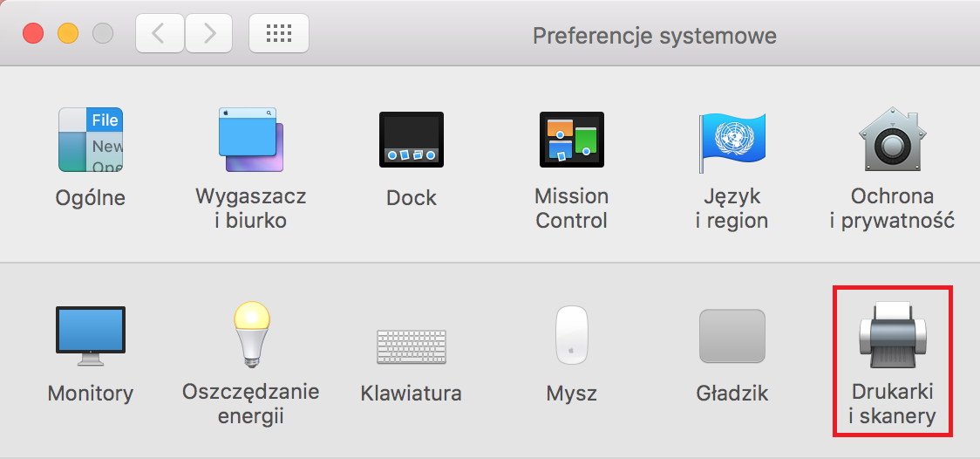
Task: Show all preferences grid button
Action: click(279, 33)
